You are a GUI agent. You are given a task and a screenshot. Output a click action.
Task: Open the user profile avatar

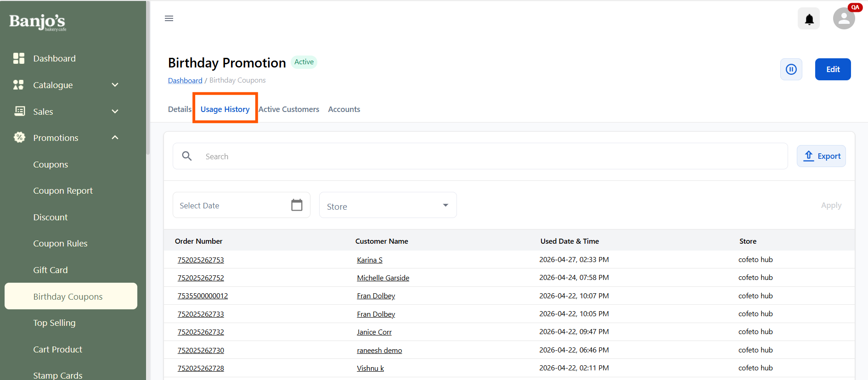844,18
